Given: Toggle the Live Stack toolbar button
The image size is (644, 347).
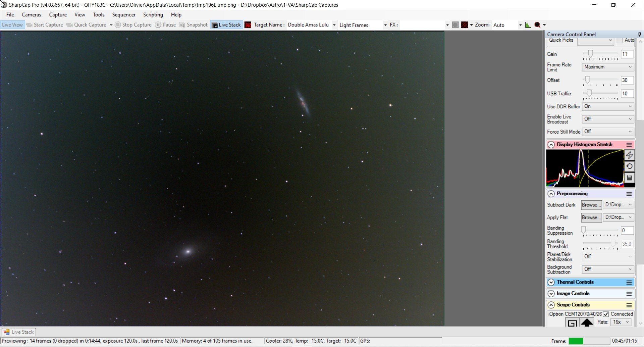Looking at the screenshot, I should pyautogui.click(x=226, y=25).
